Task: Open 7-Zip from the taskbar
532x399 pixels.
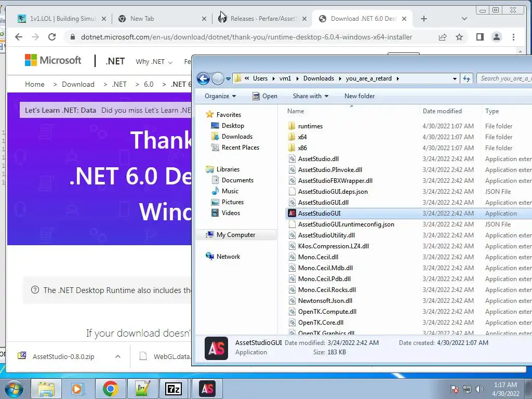Action: pos(173,389)
